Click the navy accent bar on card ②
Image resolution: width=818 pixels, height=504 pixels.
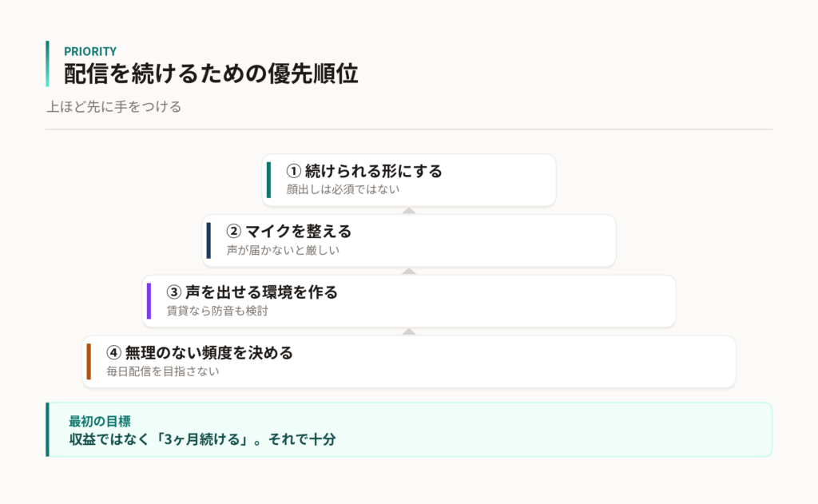(x=208, y=240)
